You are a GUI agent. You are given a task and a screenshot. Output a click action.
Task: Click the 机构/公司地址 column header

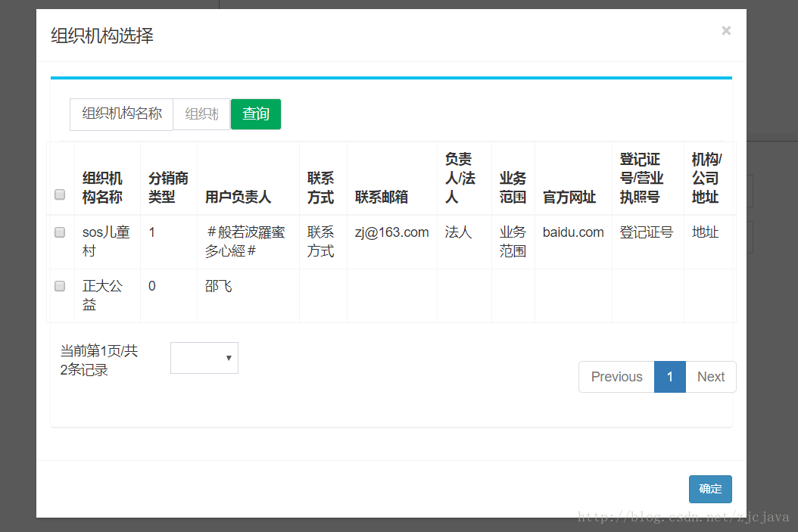[709, 178]
